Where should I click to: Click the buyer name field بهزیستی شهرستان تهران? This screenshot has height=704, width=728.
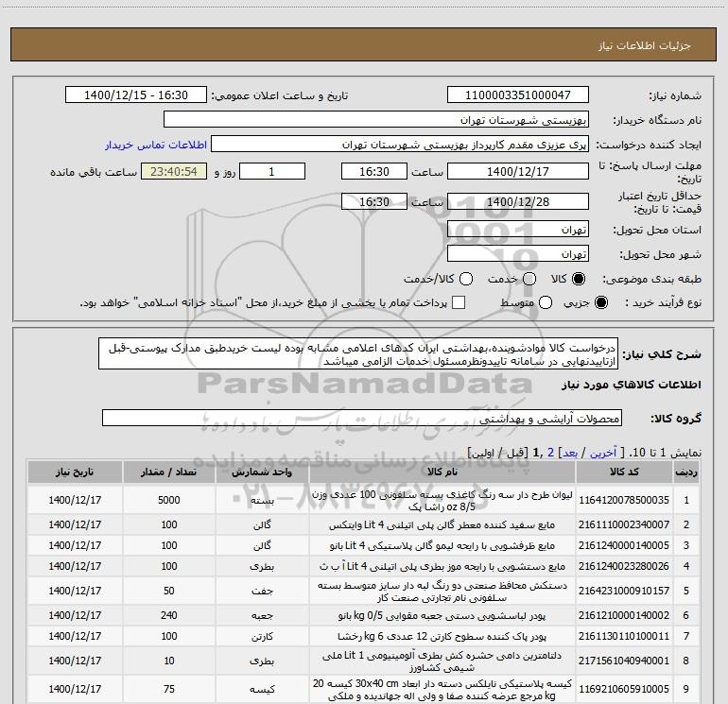[376, 119]
